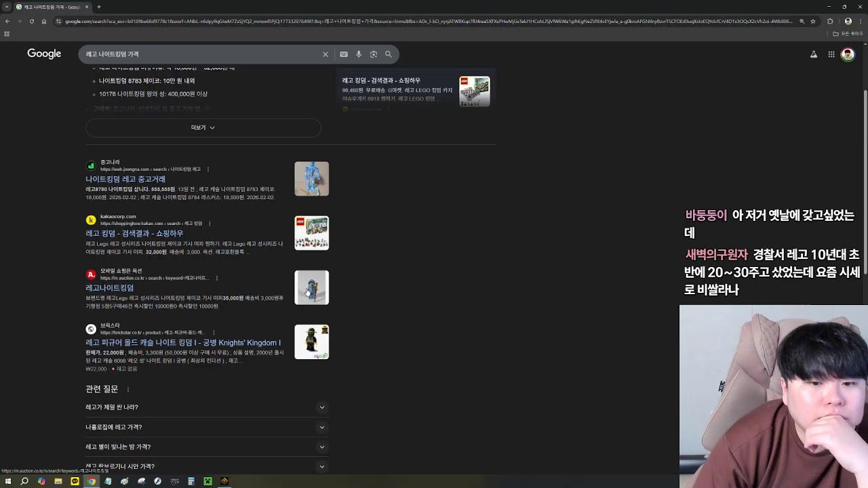The image size is (868, 488).
Task: Expand the partly hidden last related question
Action: (x=205, y=466)
